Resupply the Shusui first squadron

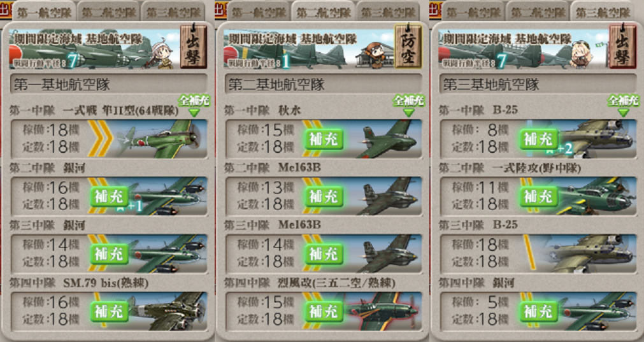coord(324,139)
